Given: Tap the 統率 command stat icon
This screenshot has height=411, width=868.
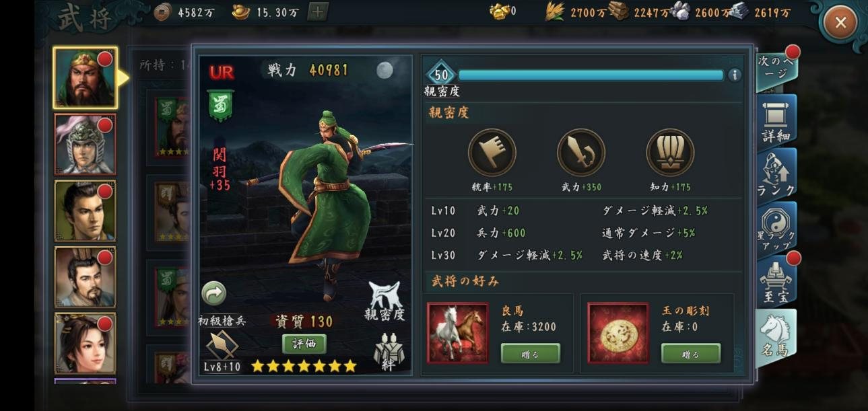Looking at the screenshot, I should click(492, 153).
